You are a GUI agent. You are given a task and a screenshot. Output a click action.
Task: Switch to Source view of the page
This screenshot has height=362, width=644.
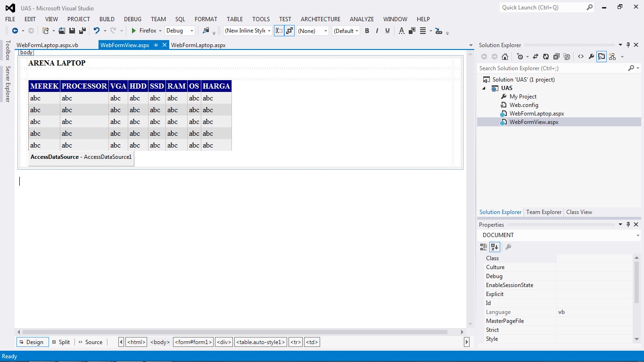pos(91,342)
